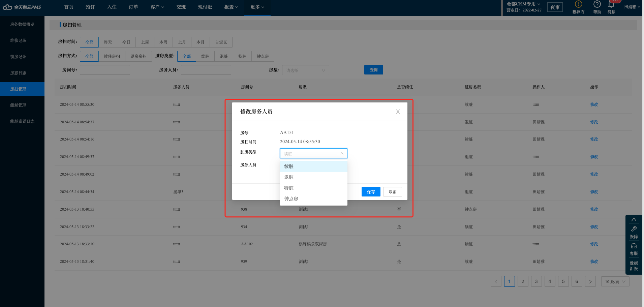Go to next page arrow in pagination
The width and height of the screenshot is (644, 307).
click(590, 281)
